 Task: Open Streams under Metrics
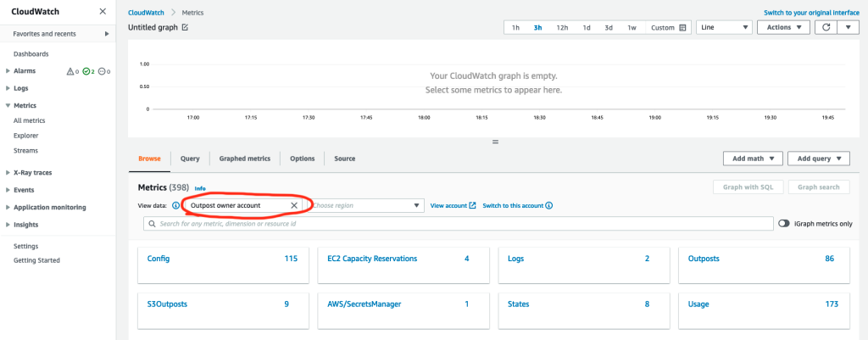pyautogui.click(x=25, y=150)
